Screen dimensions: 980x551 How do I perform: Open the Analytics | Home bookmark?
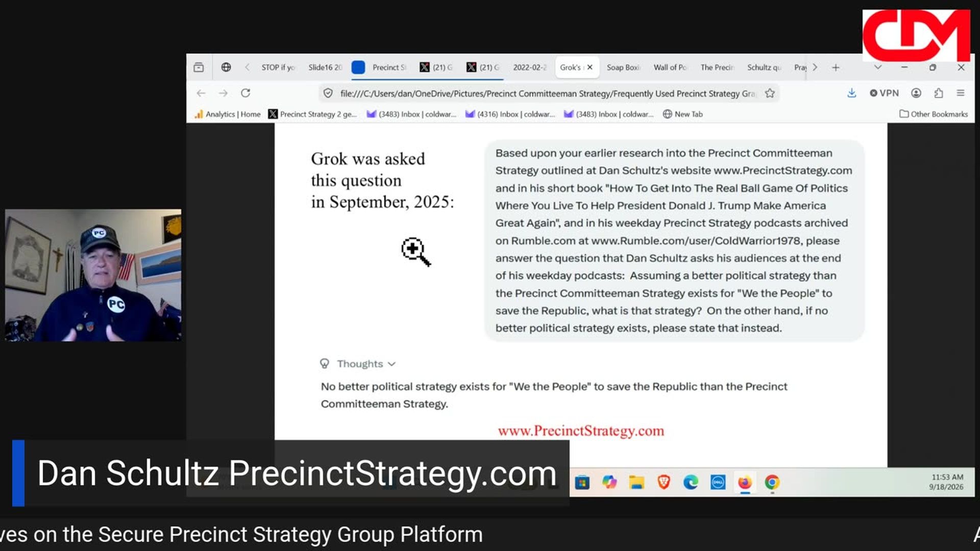228,114
